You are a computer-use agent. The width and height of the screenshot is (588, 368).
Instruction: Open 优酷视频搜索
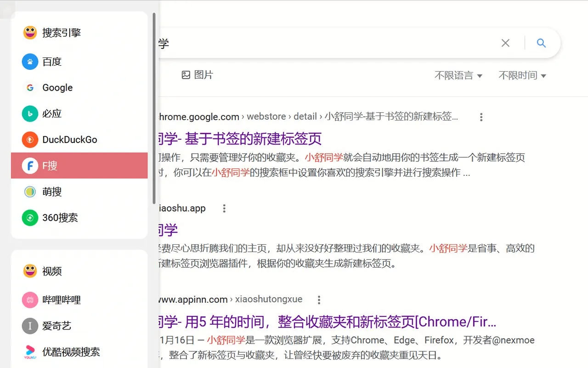tap(29, 351)
